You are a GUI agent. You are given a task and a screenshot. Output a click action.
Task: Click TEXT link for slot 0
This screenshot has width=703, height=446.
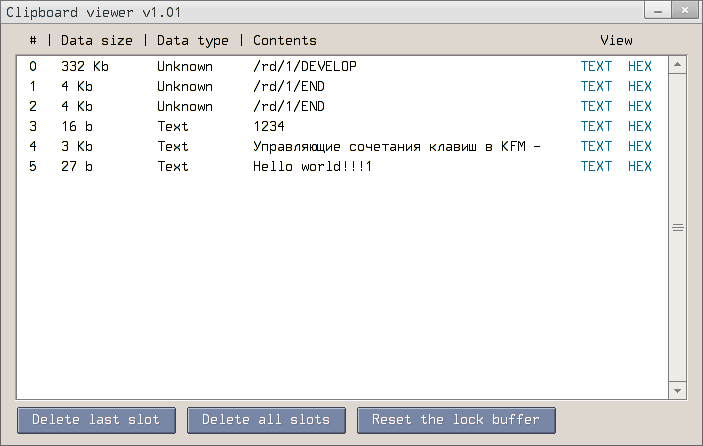click(596, 66)
